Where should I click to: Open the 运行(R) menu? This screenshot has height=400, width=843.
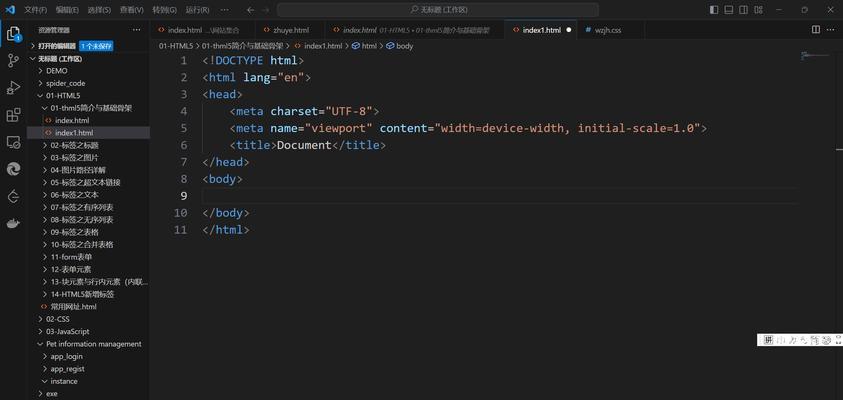tap(197, 10)
